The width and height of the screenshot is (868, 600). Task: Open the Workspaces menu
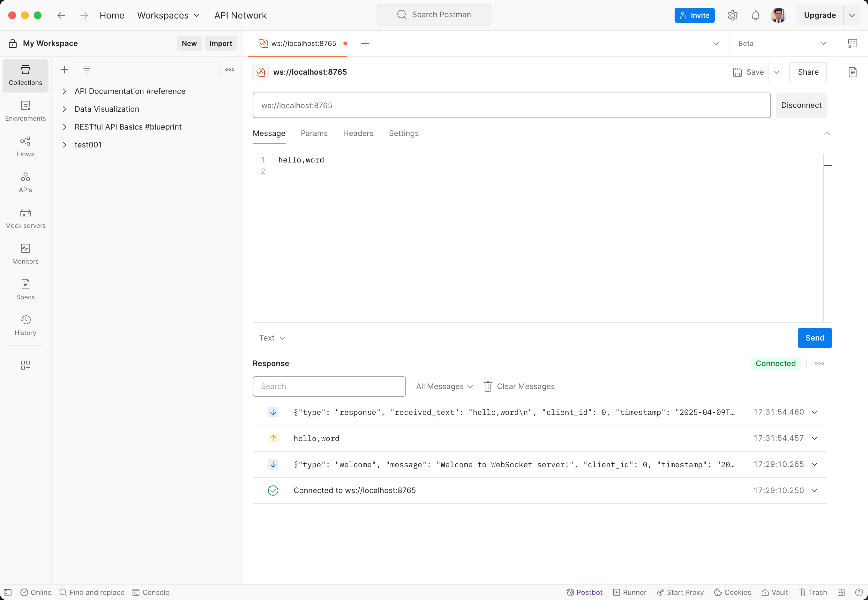click(168, 15)
